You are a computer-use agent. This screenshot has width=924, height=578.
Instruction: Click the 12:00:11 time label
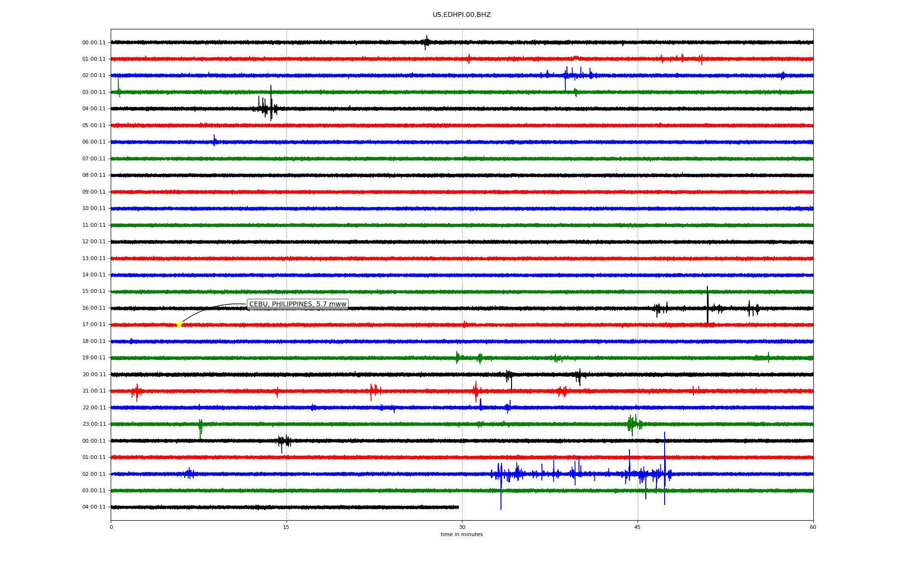pyautogui.click(x=94, y=242)
